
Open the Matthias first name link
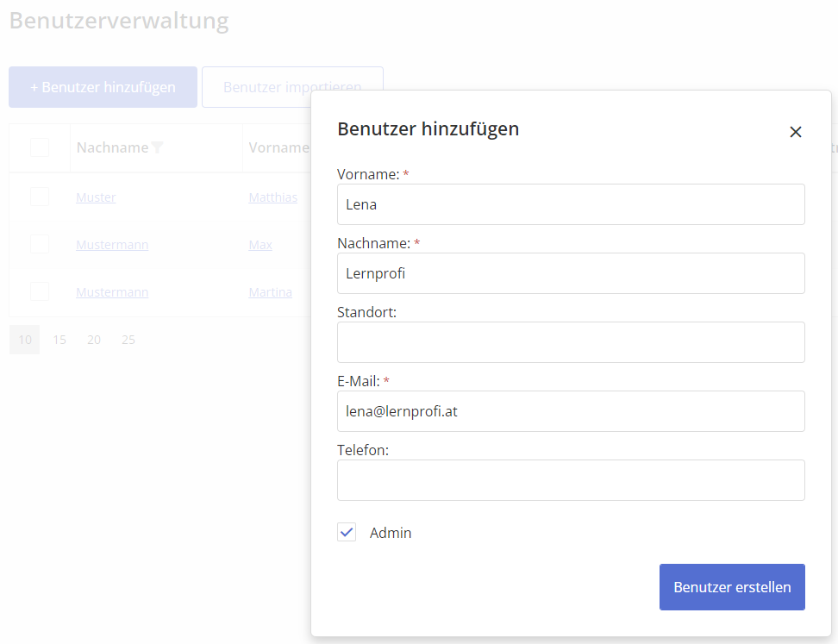coord(272,197)
